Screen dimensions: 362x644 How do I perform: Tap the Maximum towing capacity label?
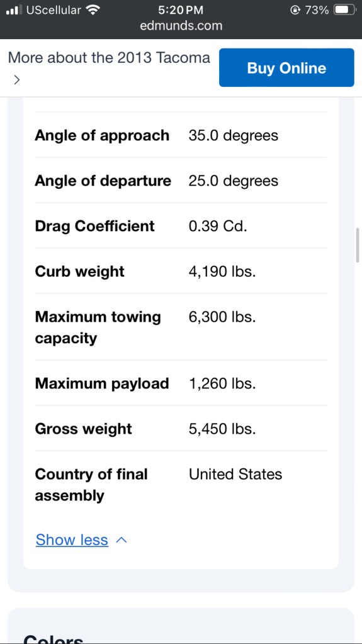[98, 327]
